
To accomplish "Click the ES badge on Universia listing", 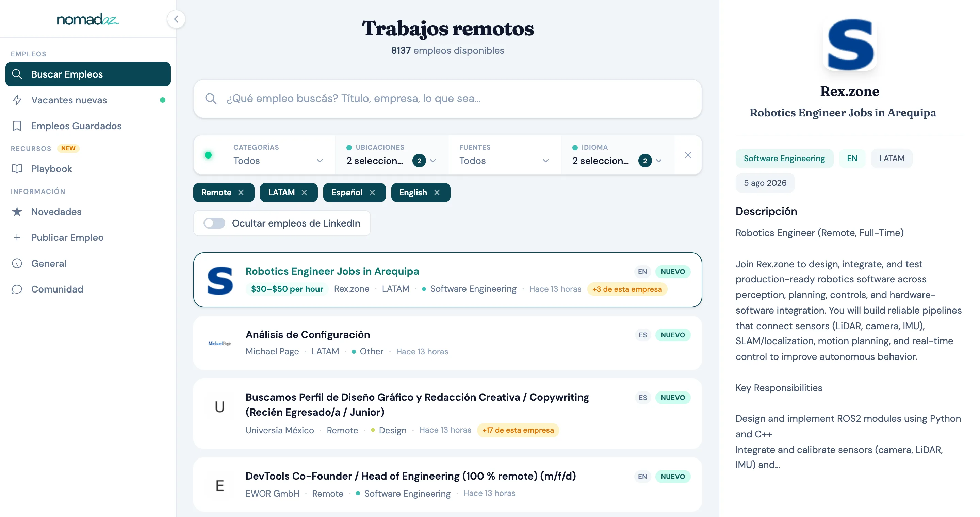I will pyautogui.click(x=642, y=398).
